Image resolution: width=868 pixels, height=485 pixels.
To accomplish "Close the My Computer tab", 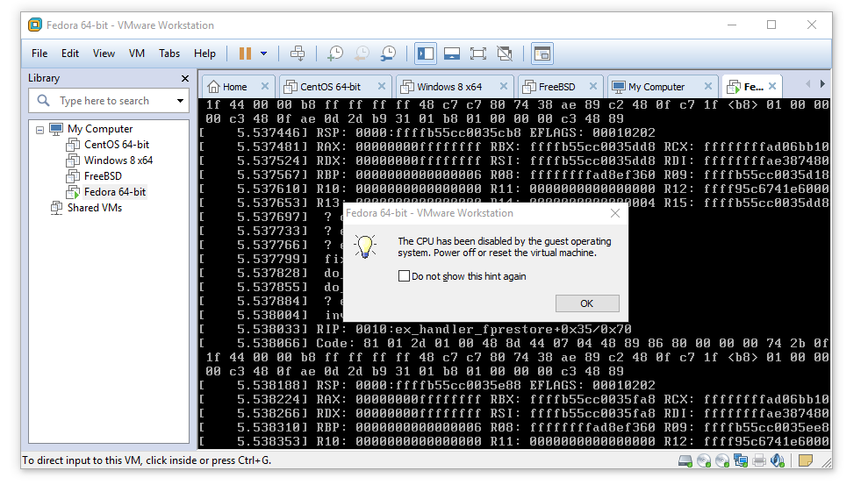I will coord(708,86).
